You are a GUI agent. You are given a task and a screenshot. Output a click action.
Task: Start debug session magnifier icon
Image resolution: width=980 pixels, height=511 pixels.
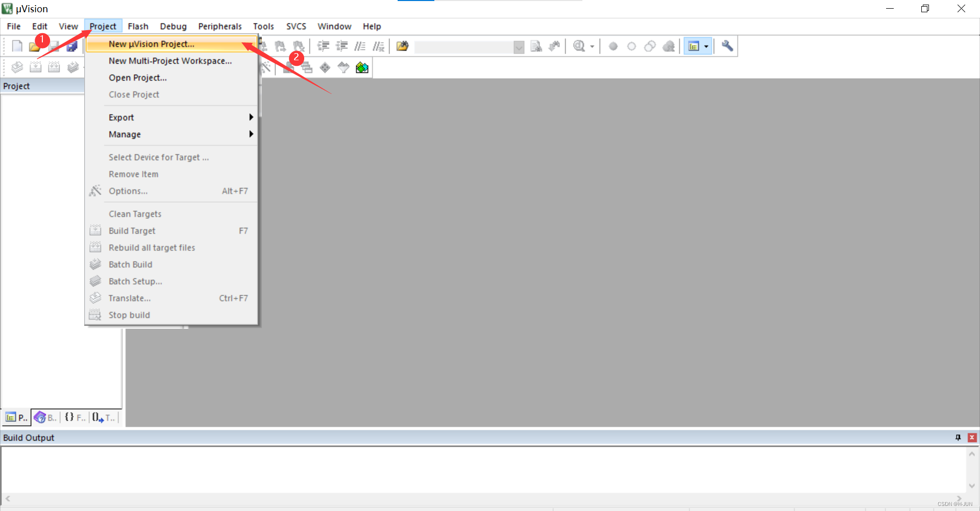(579, 46)
